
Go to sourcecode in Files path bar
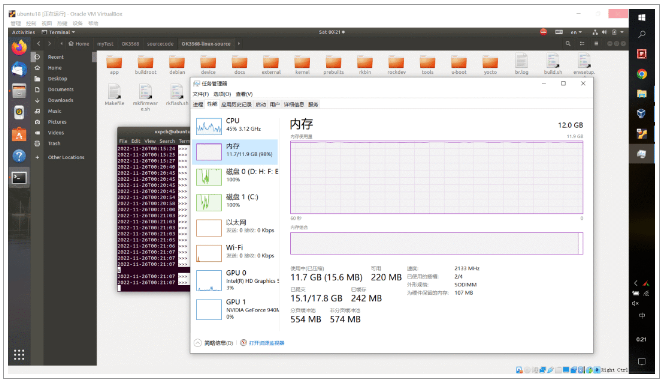[x=160, y=44]
